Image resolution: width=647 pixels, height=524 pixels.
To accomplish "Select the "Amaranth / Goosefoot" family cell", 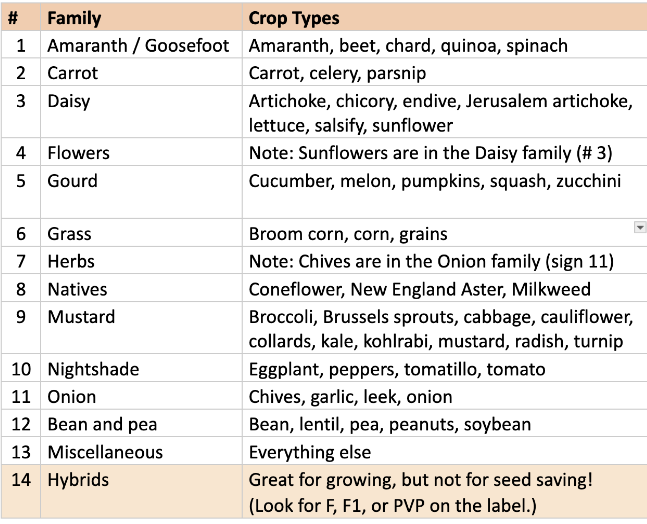I will pos(138,46).
